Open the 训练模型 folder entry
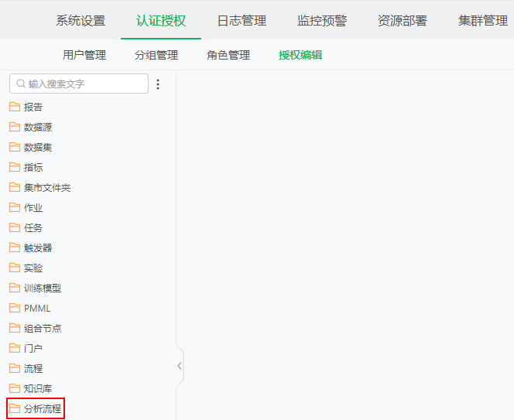 coord(43,288)
